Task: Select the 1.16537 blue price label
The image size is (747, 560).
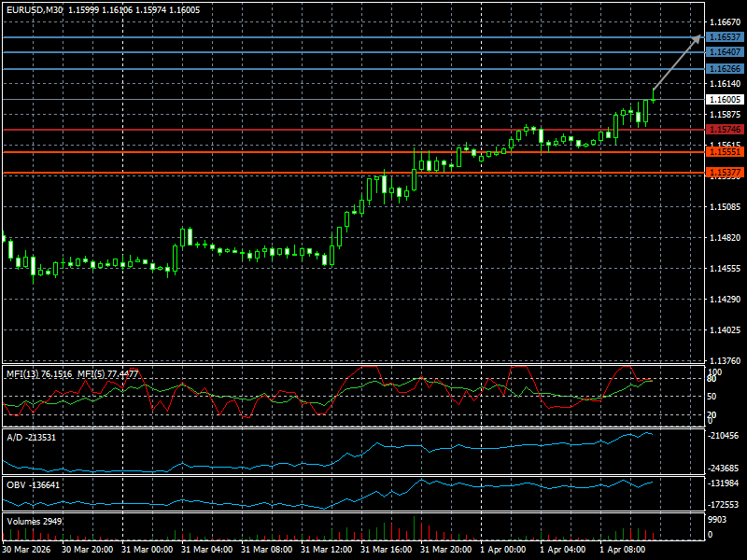Action: click(725, 37)
